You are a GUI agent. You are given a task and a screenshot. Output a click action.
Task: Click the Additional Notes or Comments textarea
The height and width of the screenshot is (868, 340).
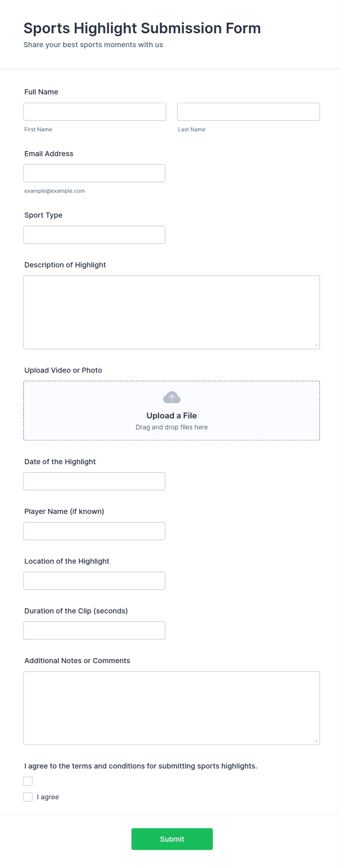[171, 708]
